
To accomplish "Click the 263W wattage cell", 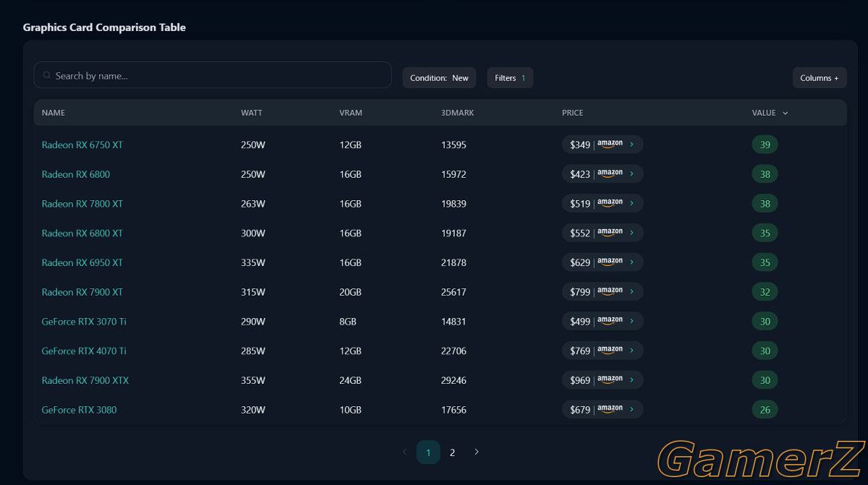I will (253, 204).
